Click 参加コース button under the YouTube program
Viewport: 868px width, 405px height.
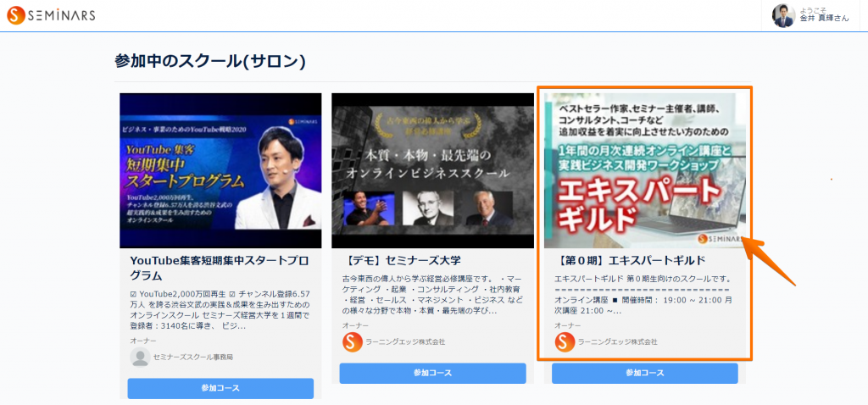click(220, 388)
